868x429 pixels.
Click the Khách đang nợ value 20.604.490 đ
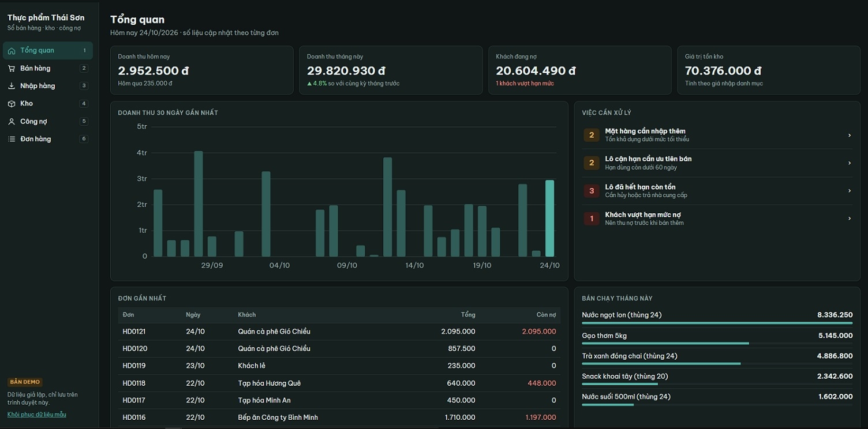point(536,71)
